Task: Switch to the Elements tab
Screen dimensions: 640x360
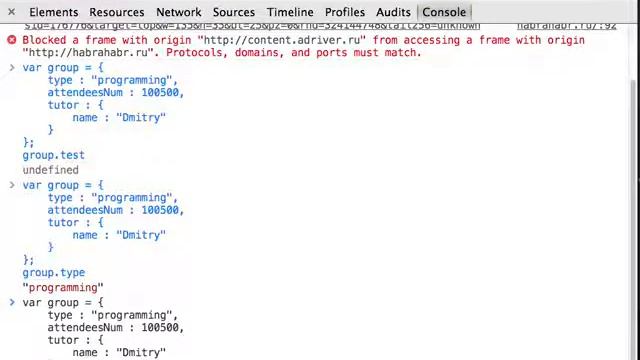Action: pos(53,12)
